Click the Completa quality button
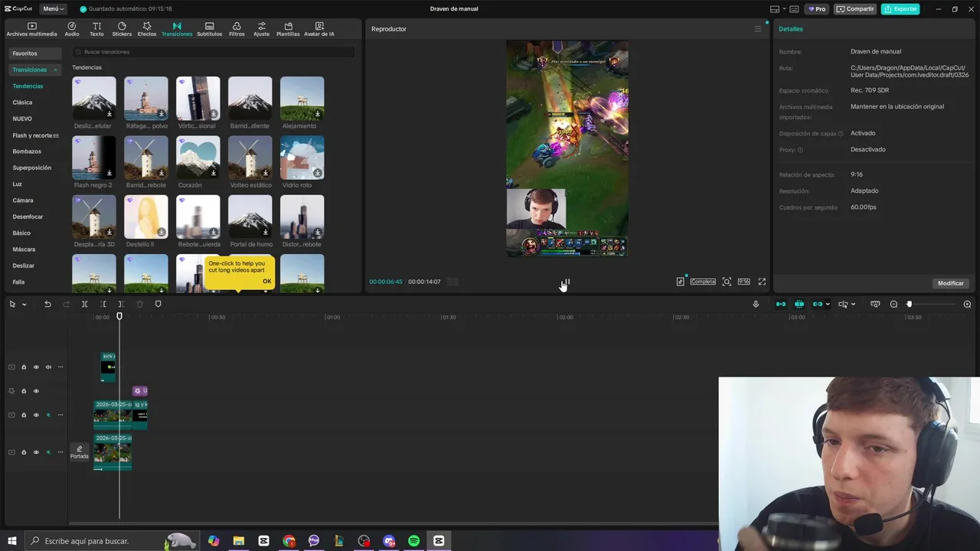This screenshot has width=980, height=551. click(x=703, y=282)
